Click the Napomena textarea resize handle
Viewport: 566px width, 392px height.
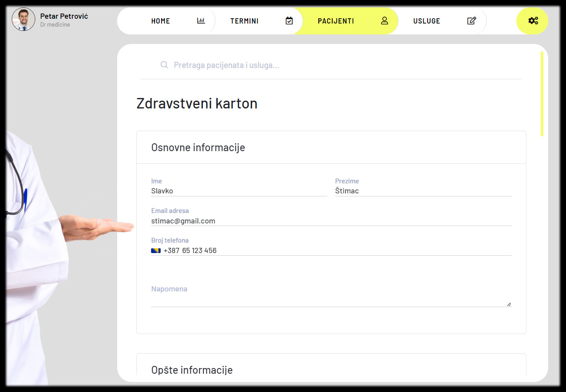tap(509, 304)
